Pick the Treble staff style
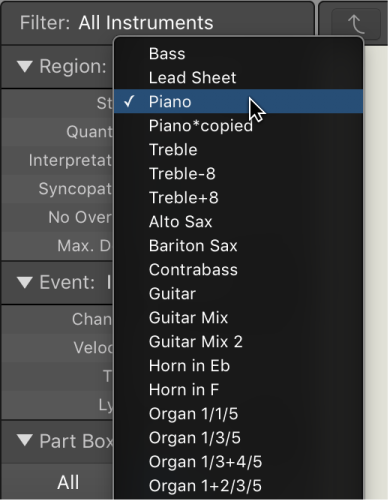 [238, 150]
